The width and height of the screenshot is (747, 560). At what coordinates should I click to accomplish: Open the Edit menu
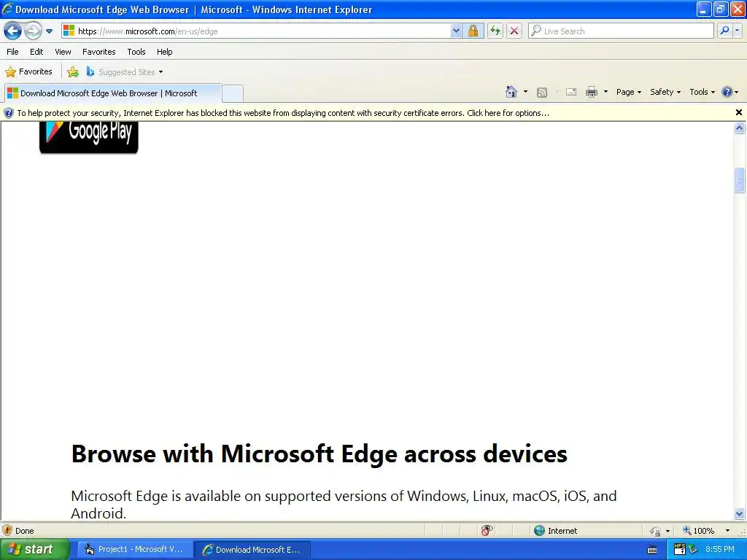(x=36, y=52)
